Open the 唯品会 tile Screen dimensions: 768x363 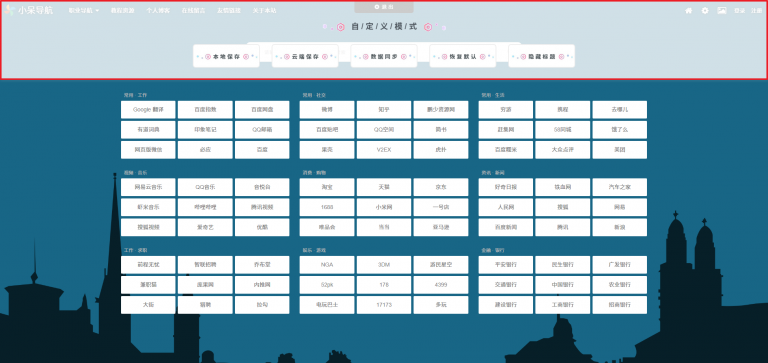(327, 227)
